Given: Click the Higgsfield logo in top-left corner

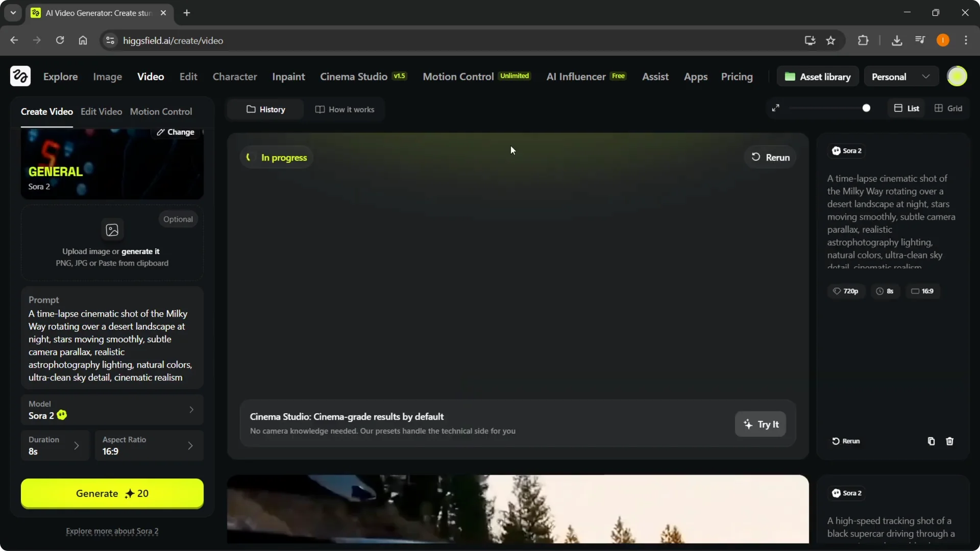Looking at the screenshot, I should 20,76.
